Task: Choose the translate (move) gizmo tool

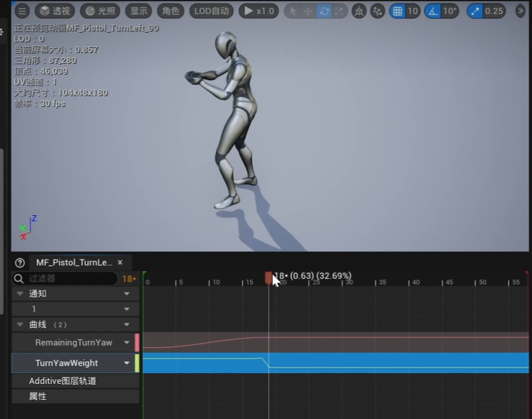Action: click(308, 11)
